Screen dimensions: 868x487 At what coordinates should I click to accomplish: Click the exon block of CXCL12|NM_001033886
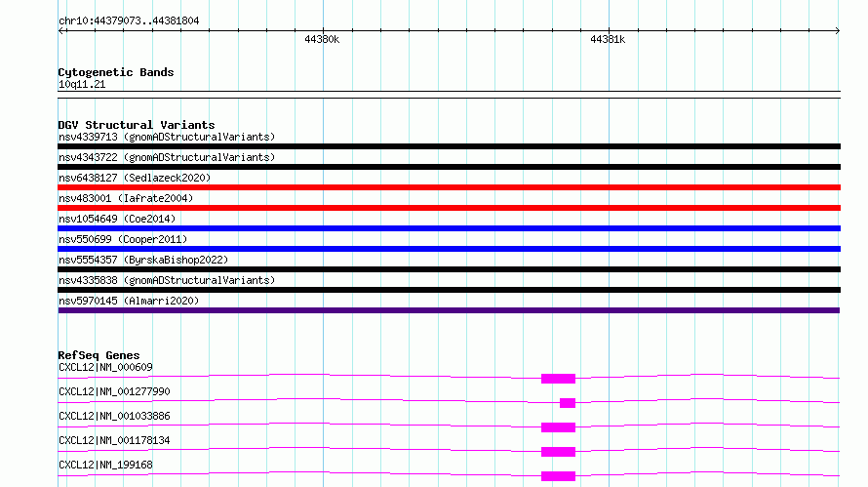[558, 427]
